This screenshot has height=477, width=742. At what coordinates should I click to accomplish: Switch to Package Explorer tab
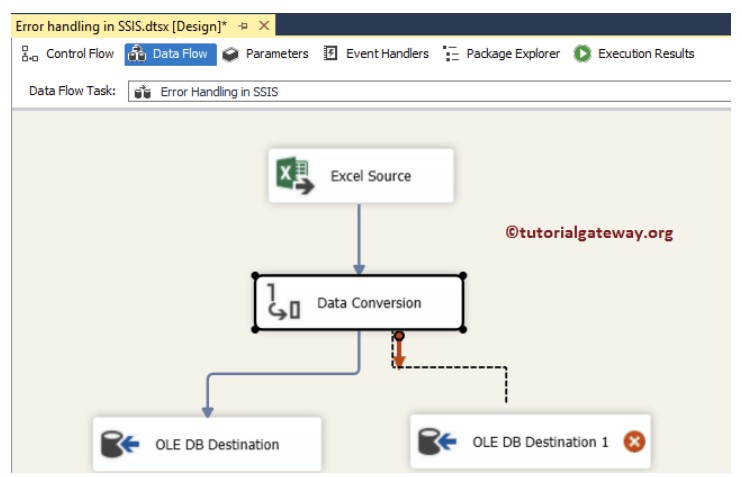click(x=501, y=54)
